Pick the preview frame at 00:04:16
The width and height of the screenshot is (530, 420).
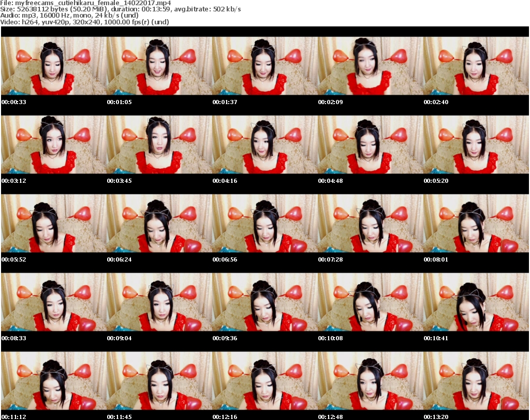pyautogui.click(x=265, y=144)
